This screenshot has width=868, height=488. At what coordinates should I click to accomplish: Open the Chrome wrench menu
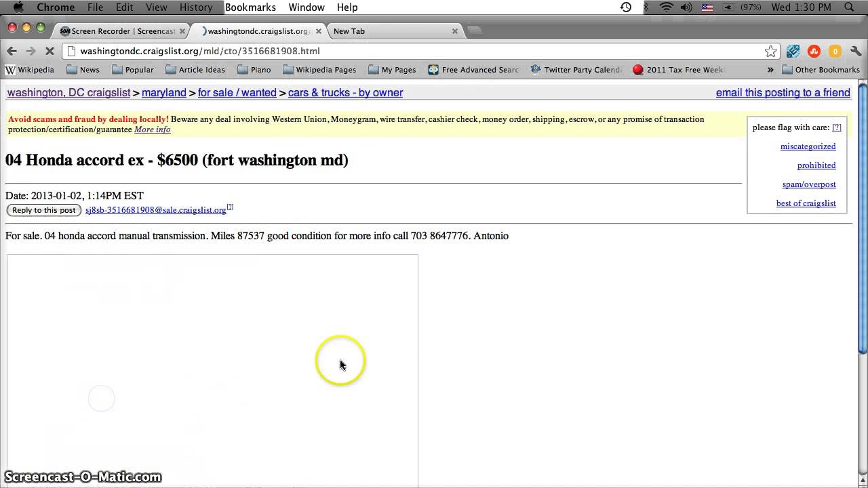click(856, 52)
